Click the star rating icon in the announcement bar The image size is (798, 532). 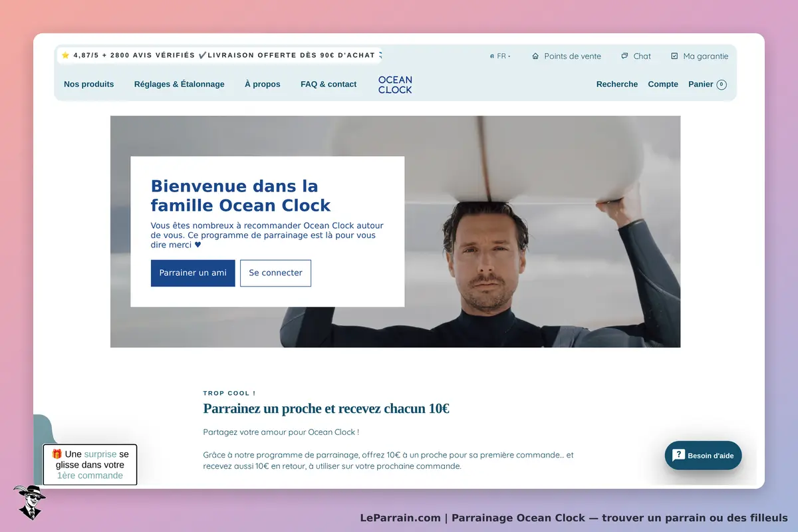pos(65,55)
